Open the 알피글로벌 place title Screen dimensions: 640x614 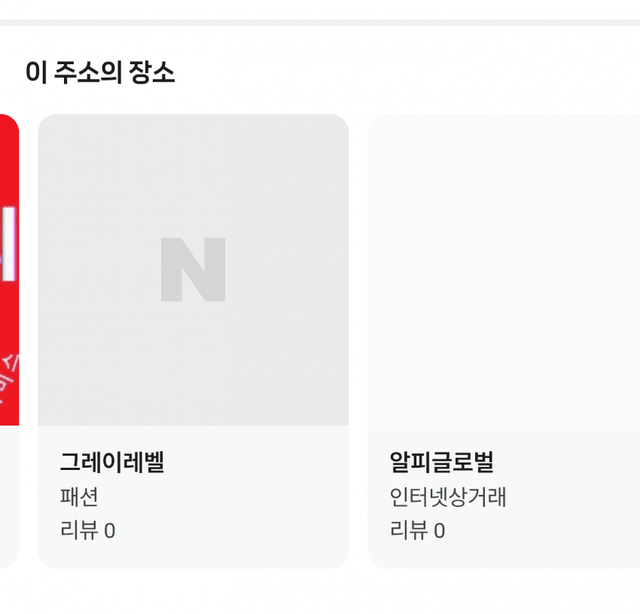[442, 462]
